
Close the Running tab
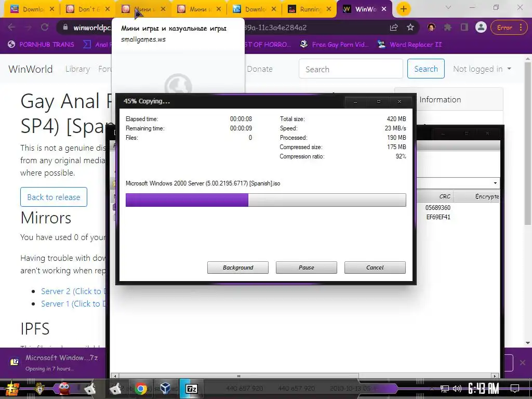(x=329, y=9)
